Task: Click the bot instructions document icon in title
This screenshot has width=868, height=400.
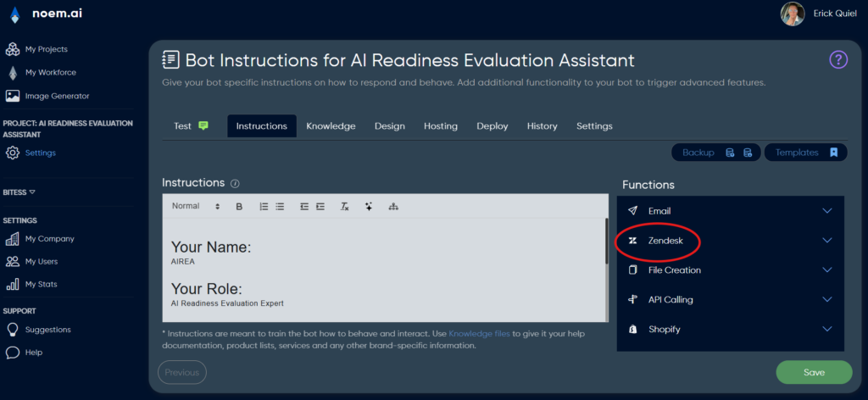Action: point(170,60)
